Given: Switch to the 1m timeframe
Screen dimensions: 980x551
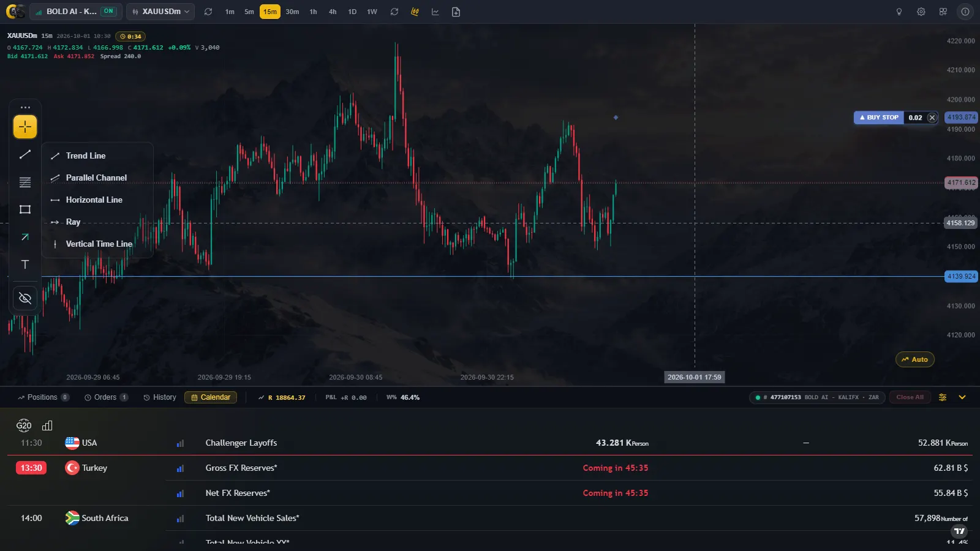Looking at the screenshot, I should coord(230,12).
